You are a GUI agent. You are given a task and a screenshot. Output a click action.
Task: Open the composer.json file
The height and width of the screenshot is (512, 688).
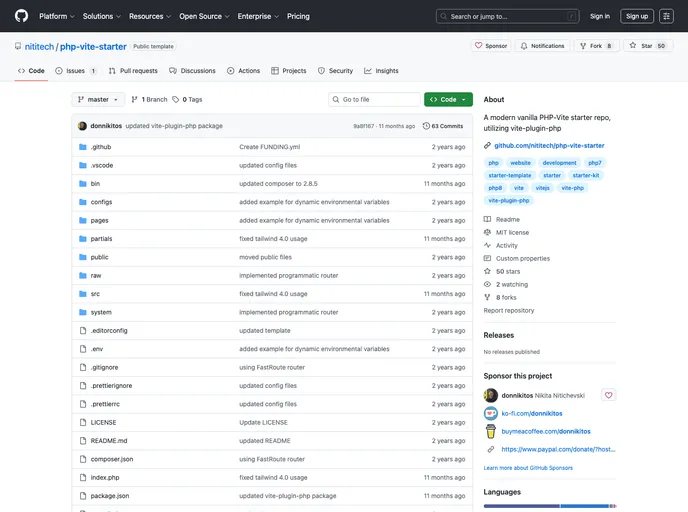click(x=112, y=459)
